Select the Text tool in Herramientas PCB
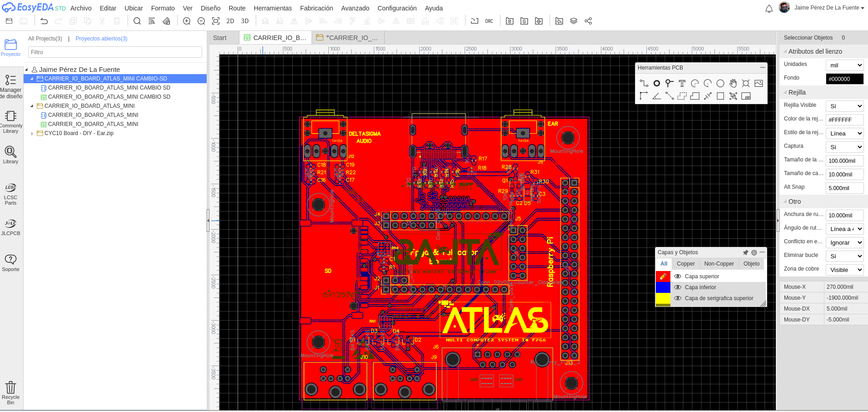This screenshot has height=412, width=868. (682, 83)
